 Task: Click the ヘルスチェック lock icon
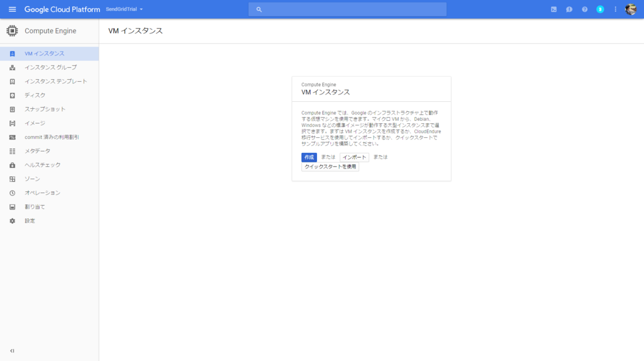click(x=13, y=165)
